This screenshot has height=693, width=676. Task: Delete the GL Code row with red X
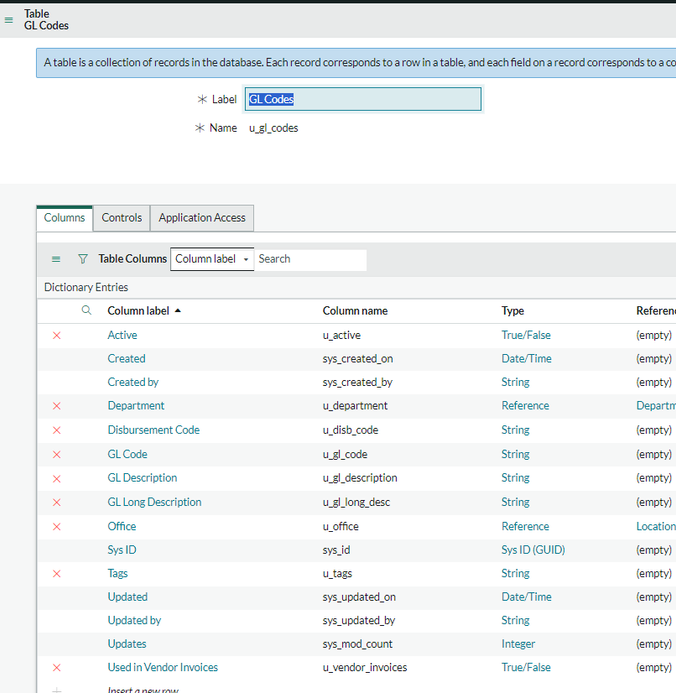point(57,454)
